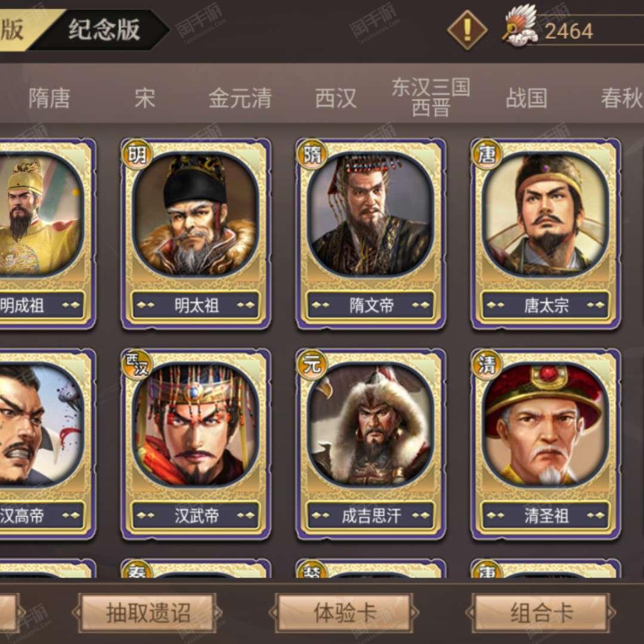Image resolution: width=644 pixels, height=644 pixels.
Task: Filter by 战国 tab
Action: [527, 98]
